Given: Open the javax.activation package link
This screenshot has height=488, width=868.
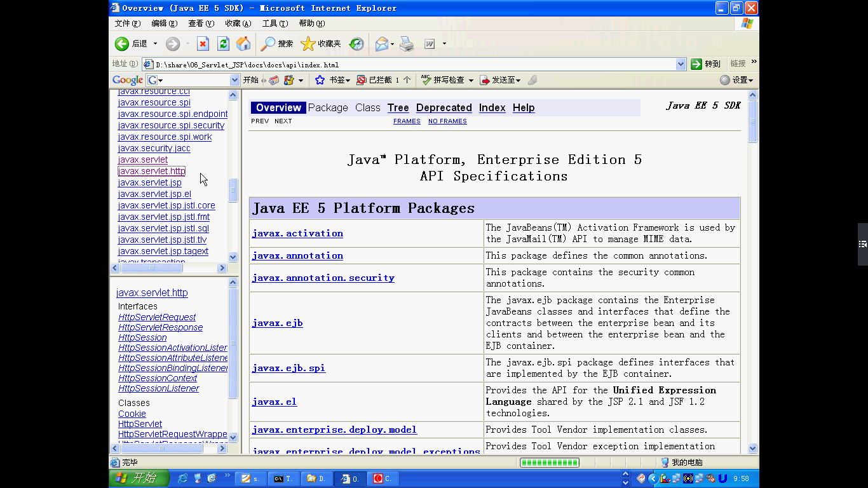Looking at the screenshot, I should point(297,233).
